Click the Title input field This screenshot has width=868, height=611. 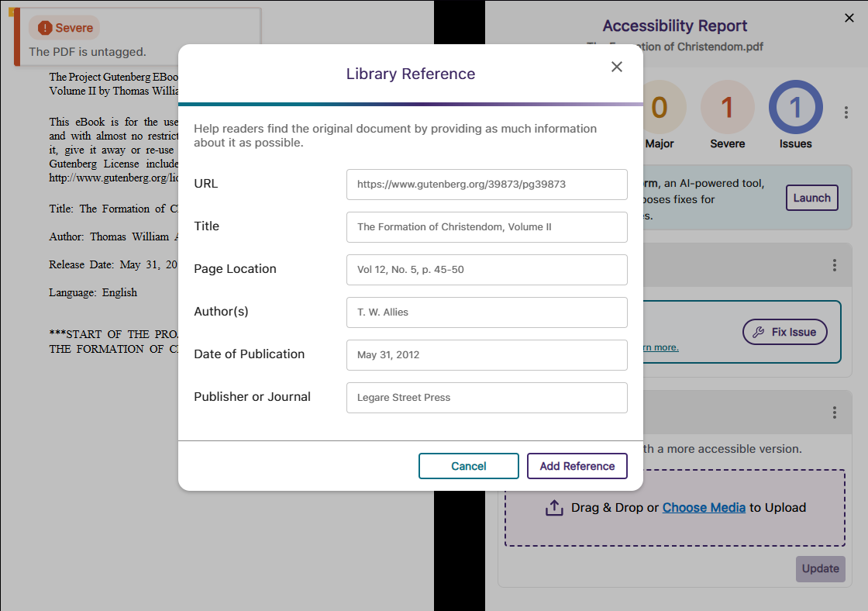coord(487,227)
